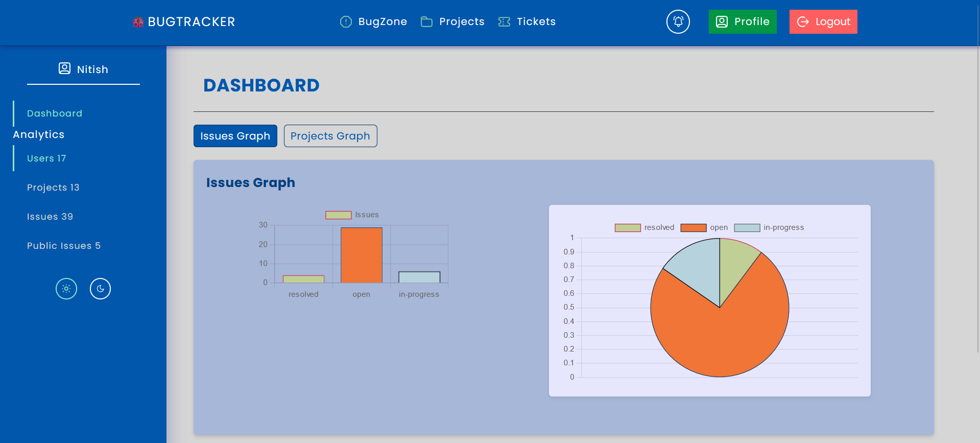Image resolution: width=980 pixels, height=443 pixels.
Task: Click the BugZone alert circle icon
Action: [x=346, y=21]
